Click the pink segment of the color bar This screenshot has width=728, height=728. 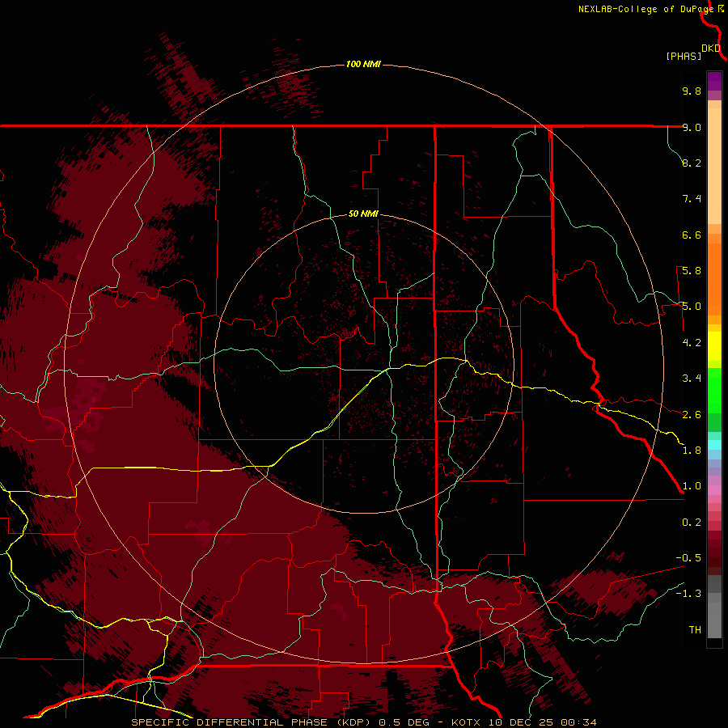[x=714, y=490]
